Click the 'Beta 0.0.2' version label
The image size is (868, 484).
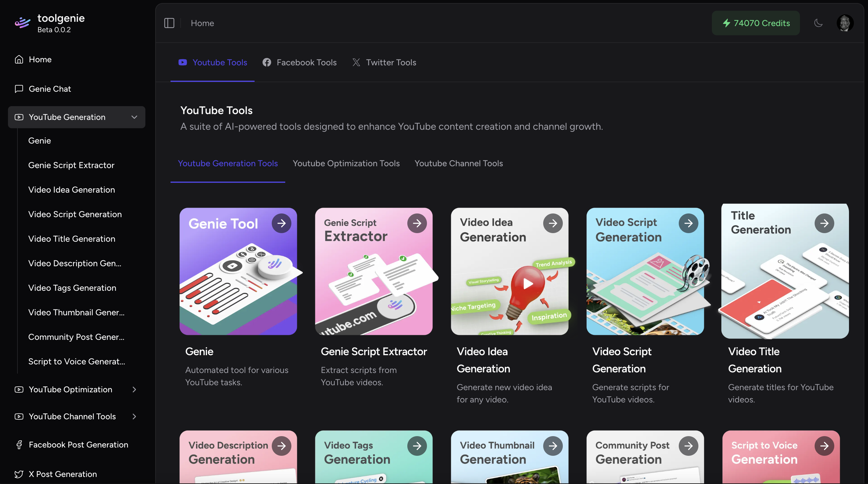click(54, 30)
